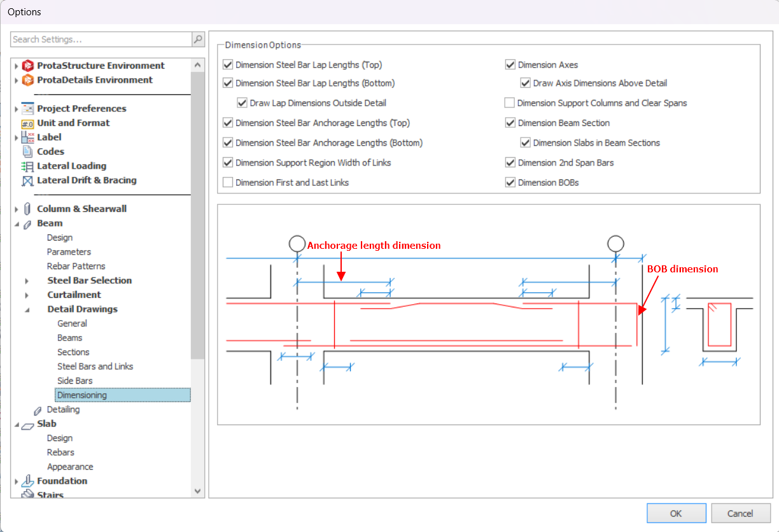
Task: Enable Dimension Support Columns and Clear Spans
Action: 510,103
